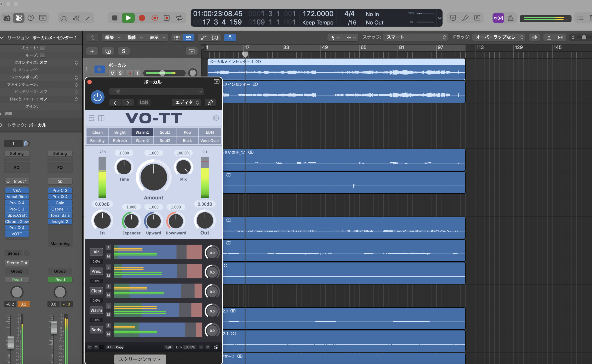Click スクリーンショット button

pos(140,359)
